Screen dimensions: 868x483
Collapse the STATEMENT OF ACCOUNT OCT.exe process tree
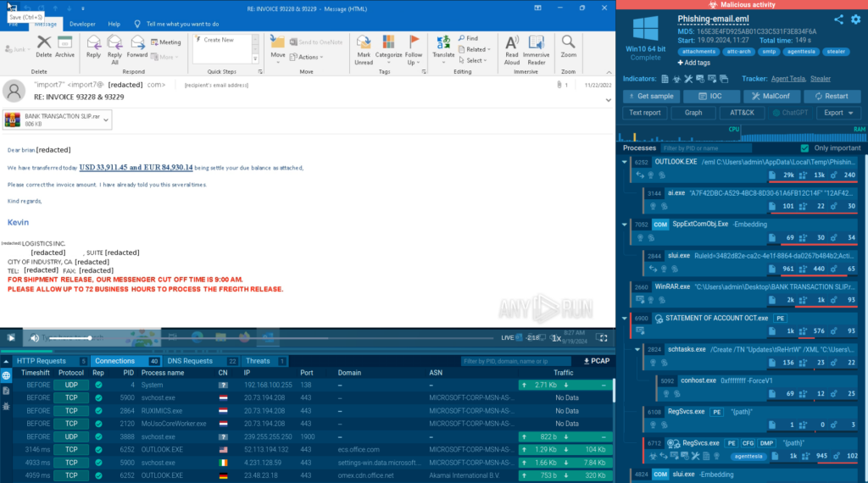tap(626, 318)
